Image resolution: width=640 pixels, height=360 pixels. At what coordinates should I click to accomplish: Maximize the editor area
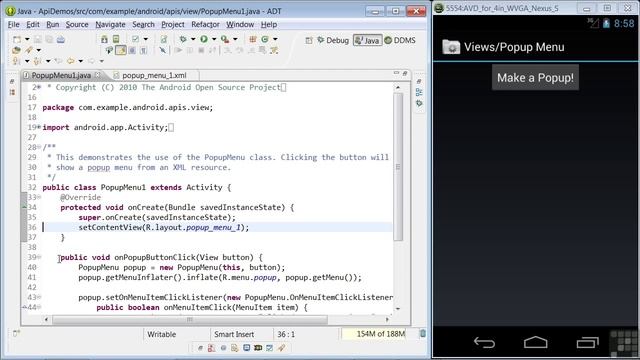pyautogui.click(x=405, y=73)
